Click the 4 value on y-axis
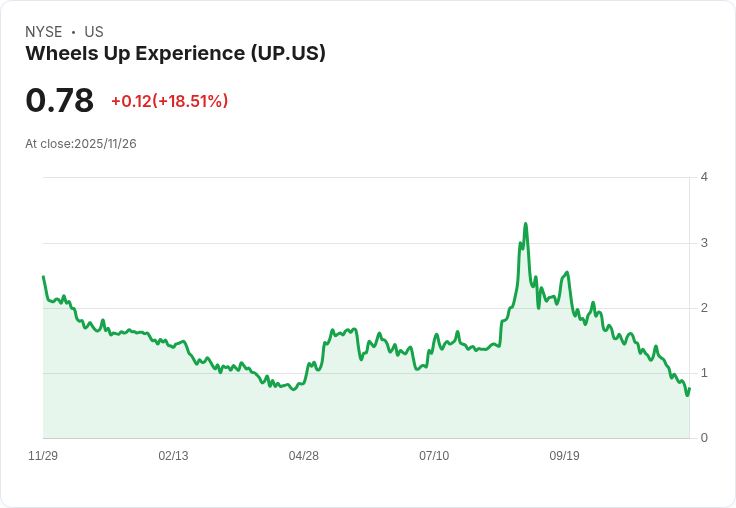736x508 pixels. 704,177
